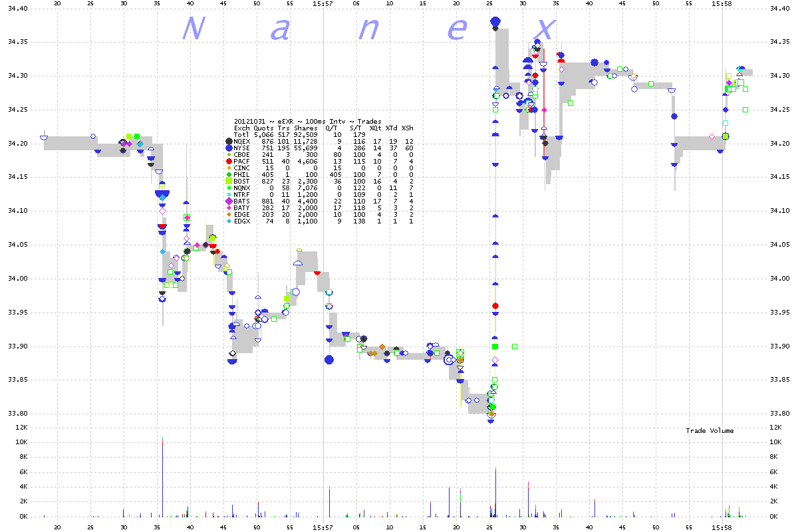Click '34.40' on the left price axis
Viewport: 798px width, 532px height.
coord(17,8)
